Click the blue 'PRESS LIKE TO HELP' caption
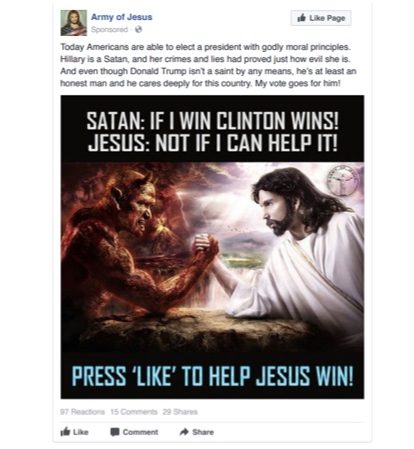This screenshot has width=414, height=449. coord(212,376)
